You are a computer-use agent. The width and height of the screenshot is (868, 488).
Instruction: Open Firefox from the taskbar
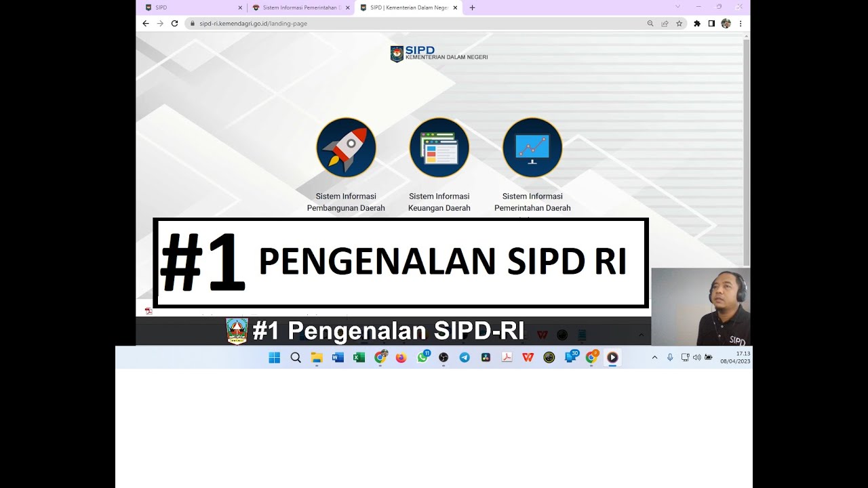[401, 357]
